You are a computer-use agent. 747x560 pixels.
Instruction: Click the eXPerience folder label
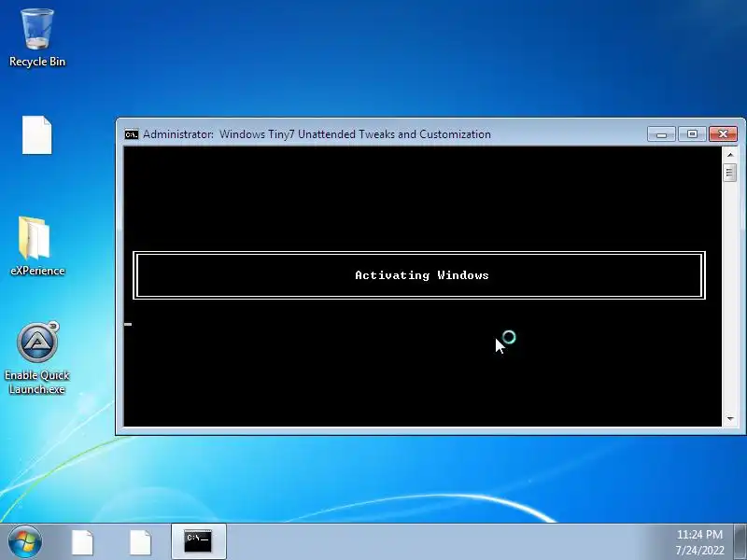pos(37,271)
